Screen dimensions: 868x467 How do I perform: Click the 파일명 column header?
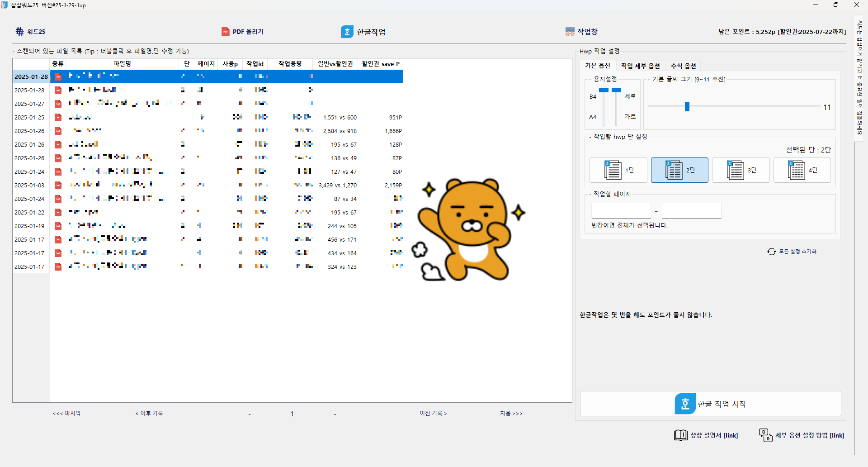(x=122, y=64)
